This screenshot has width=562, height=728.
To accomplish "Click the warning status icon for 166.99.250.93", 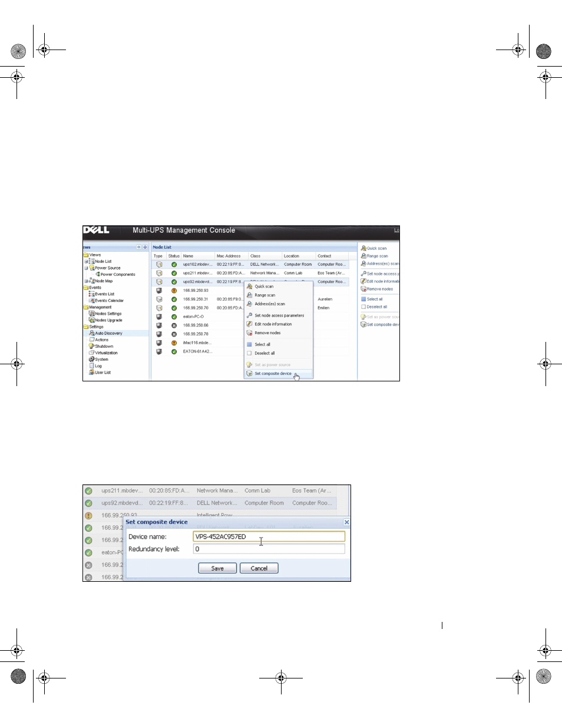I will [174, 291].
